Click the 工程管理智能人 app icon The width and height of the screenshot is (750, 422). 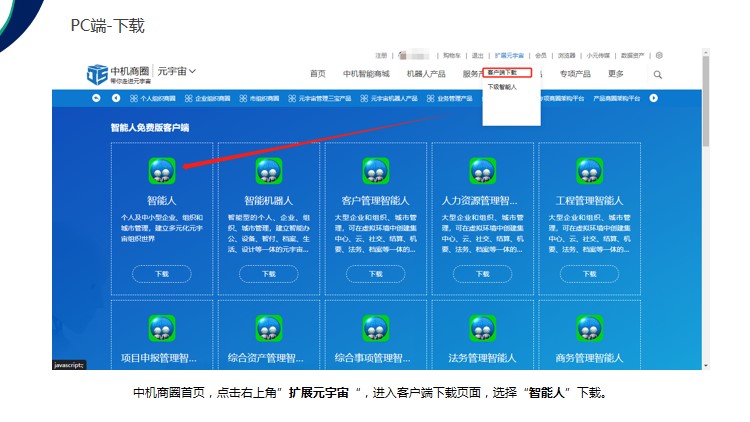589,171
